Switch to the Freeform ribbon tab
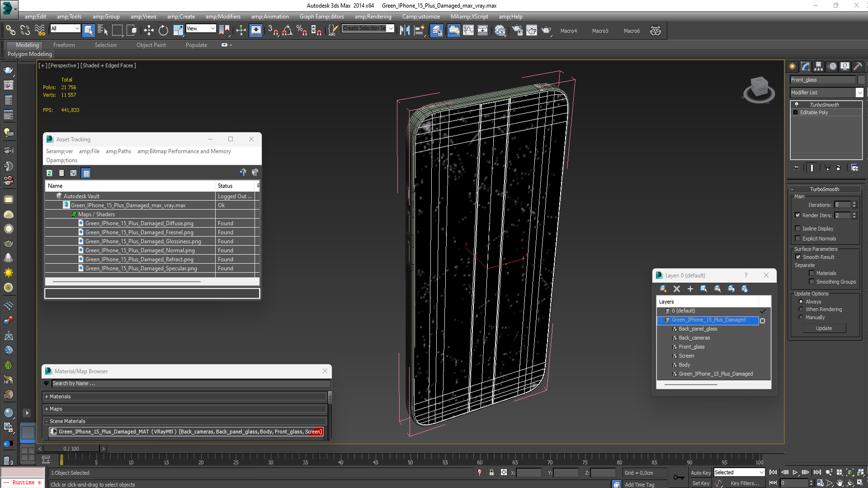The image size is (868, 488). [64, 45]
